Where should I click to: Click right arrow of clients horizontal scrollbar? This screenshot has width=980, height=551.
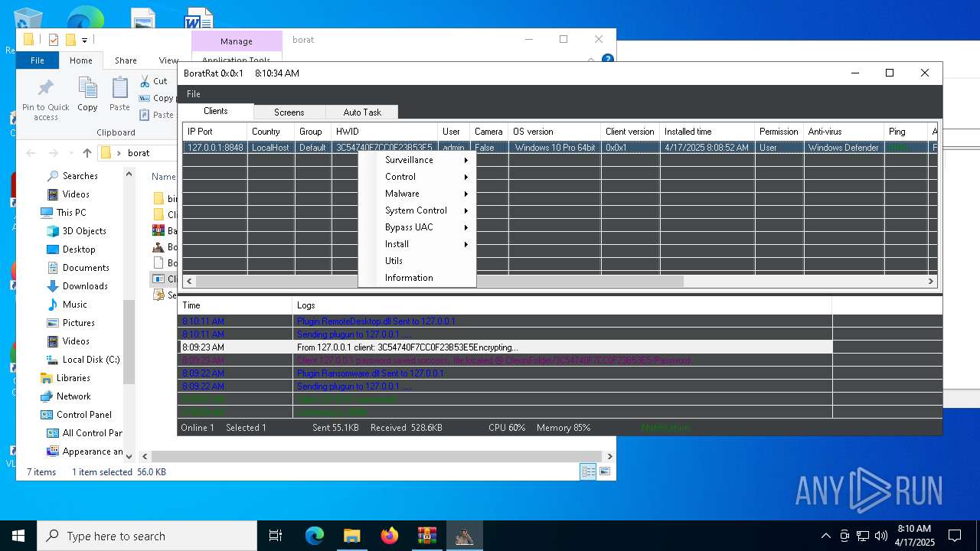931,282
